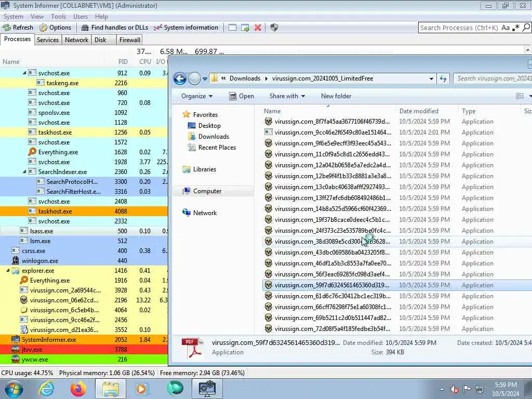The image size is (532, 399).
Task: Change view using the view options icon
Action: [520, 96]
